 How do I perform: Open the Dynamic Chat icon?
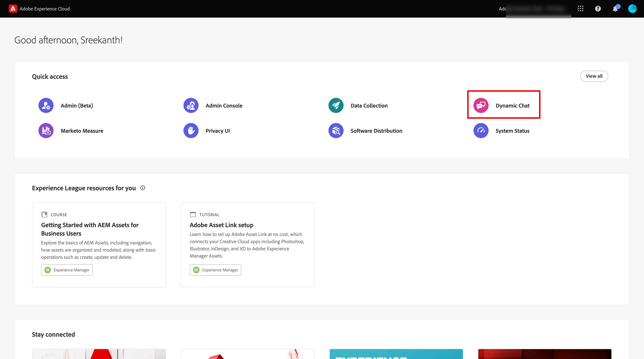(481, 105)
